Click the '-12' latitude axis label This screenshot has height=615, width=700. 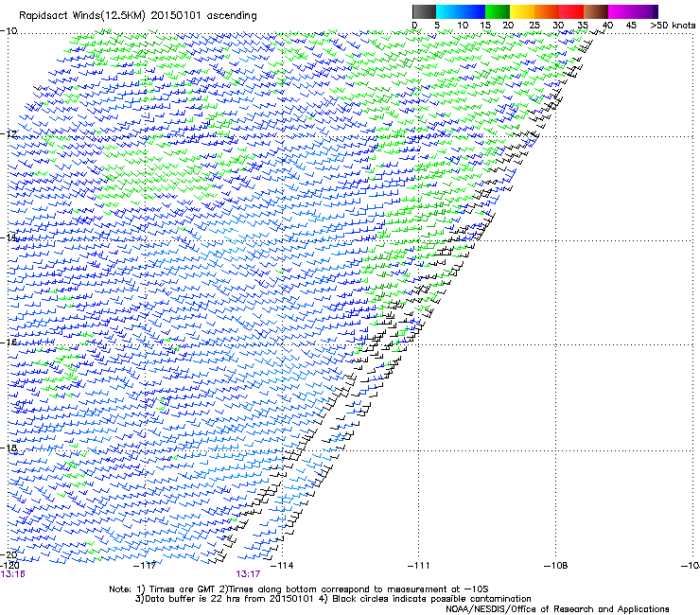click(x=9, y=134)
